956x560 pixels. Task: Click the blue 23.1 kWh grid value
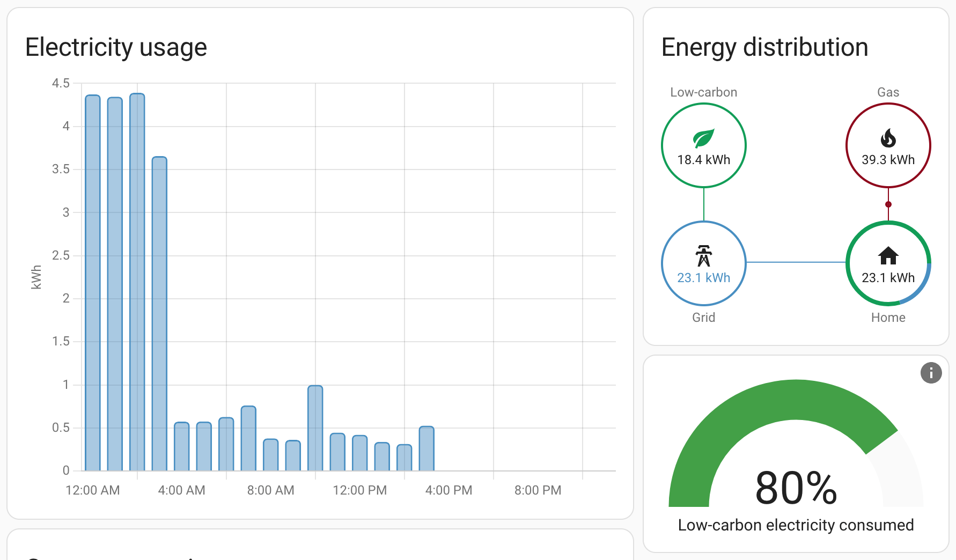click(x=703, y=278)
